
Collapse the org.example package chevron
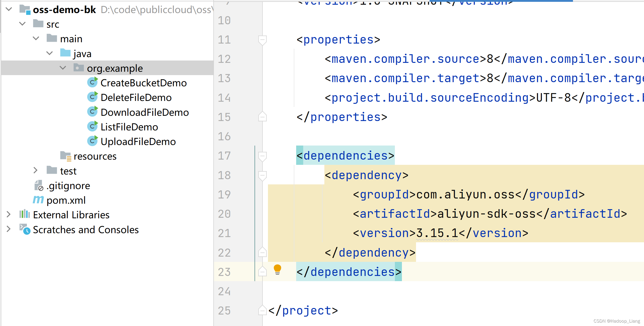click(x=63, y=68)
